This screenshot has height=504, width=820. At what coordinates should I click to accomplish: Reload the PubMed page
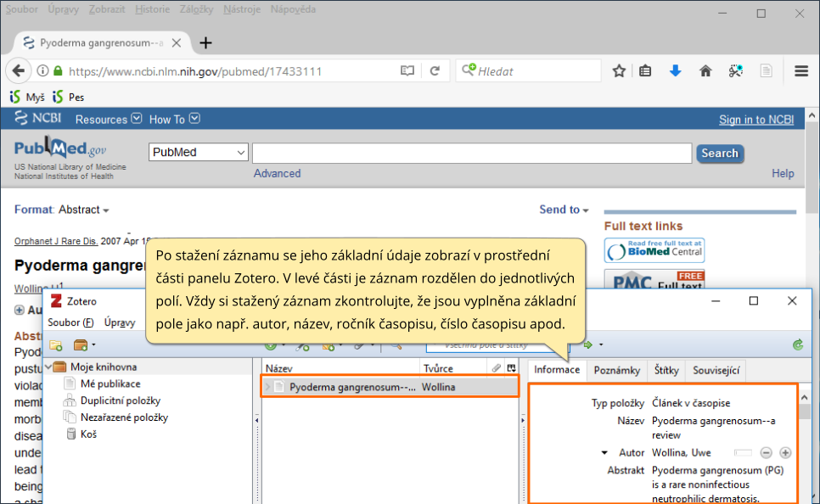pyautogui.click(x=435, y=71)
